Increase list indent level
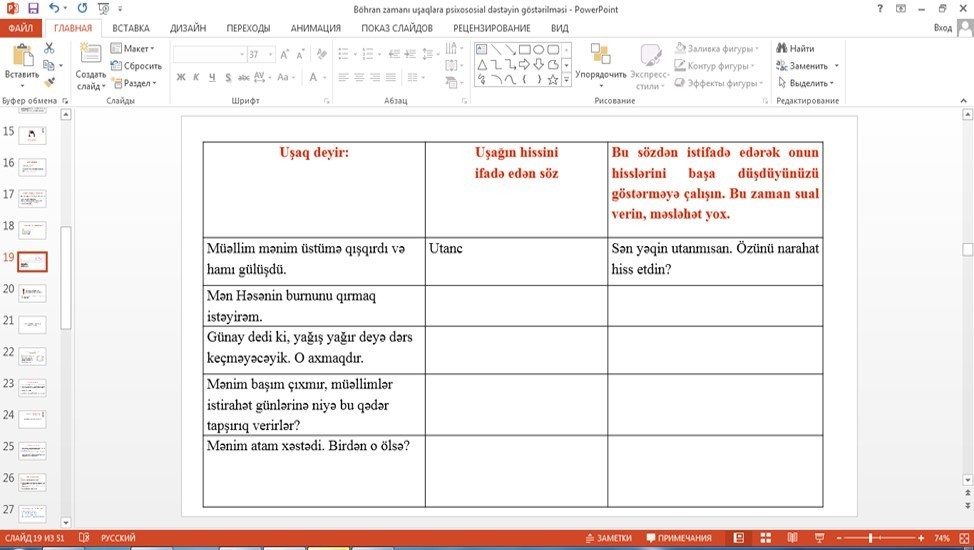Screen dimensions: 974x550 pos(410,55)
